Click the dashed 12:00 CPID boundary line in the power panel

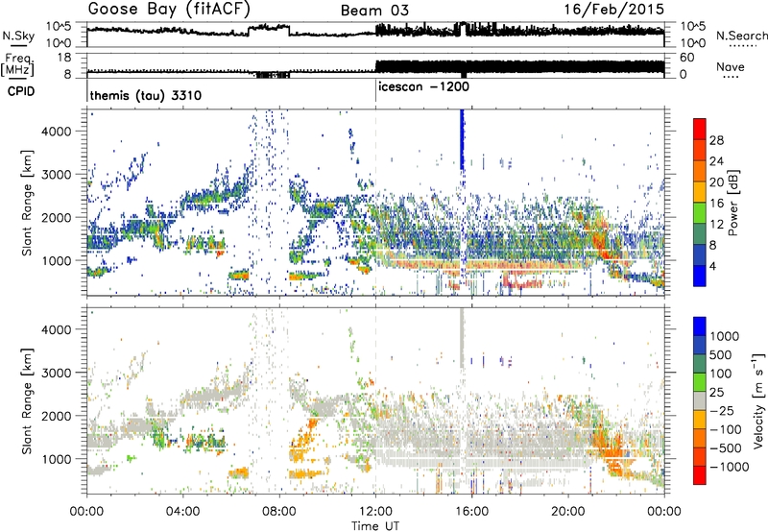375,203
